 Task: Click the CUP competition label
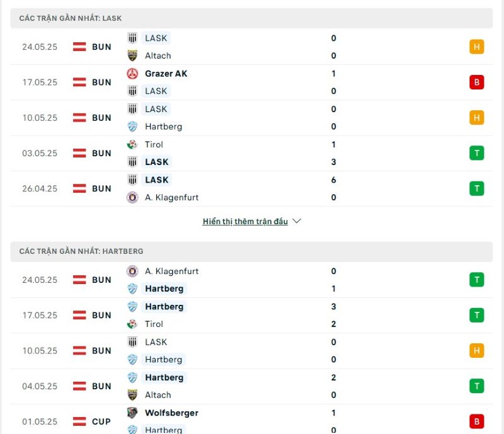[101, 421]
